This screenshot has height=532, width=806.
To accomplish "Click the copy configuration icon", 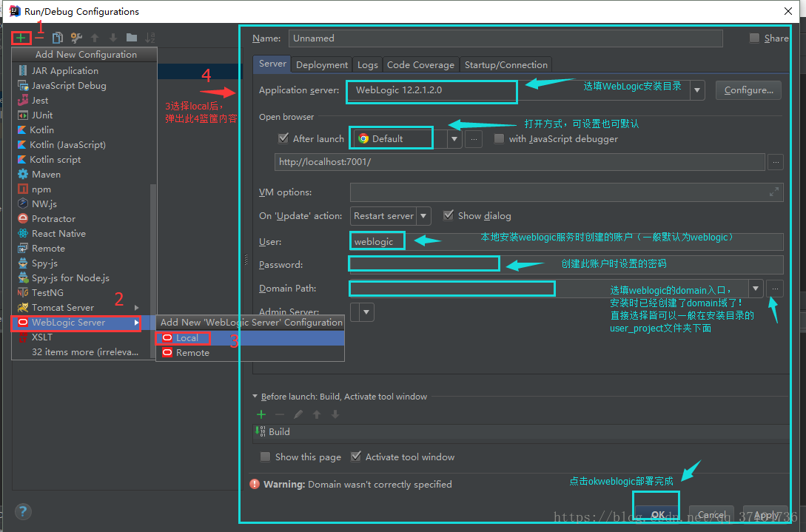I will (58, 38).
